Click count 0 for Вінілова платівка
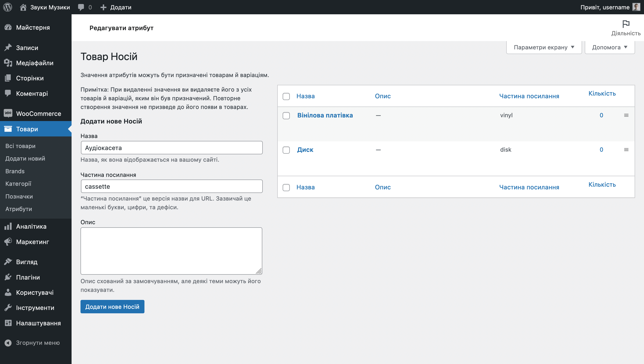 coord(601,115)
